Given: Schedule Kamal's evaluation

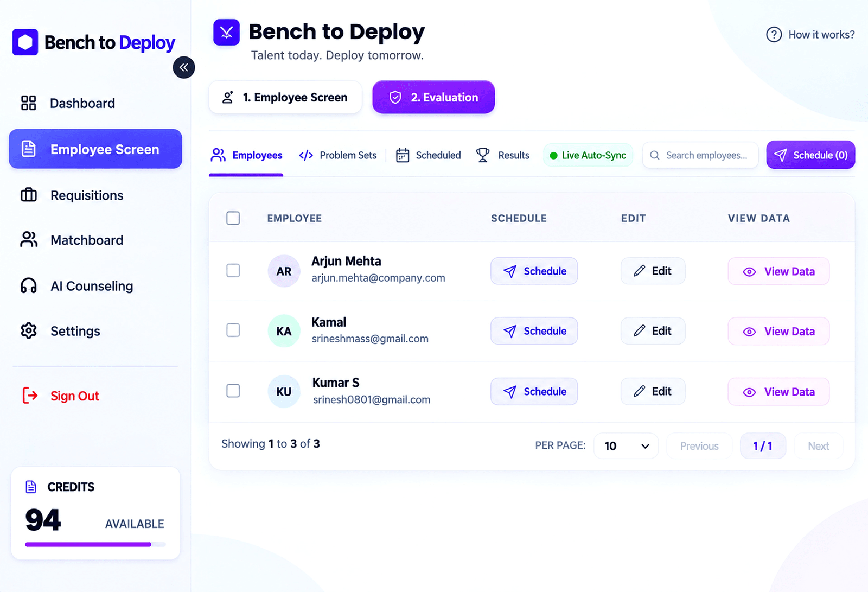Looking at the screenshot, I should coord(534,331).
